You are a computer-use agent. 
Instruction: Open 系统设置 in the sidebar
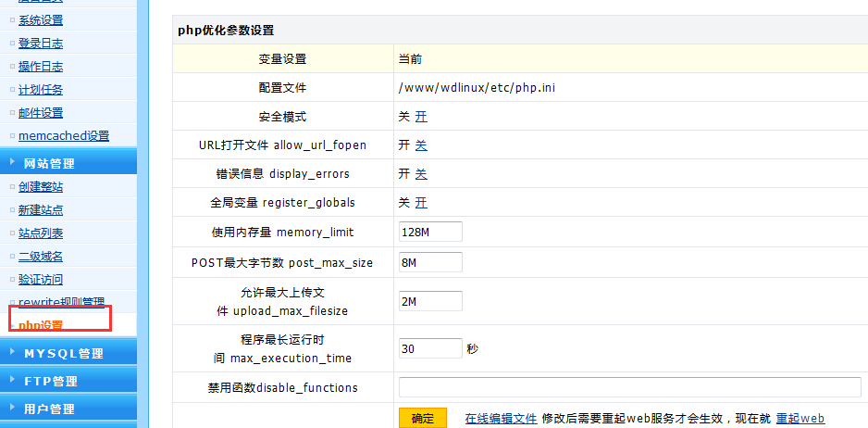click(x=41, y=19)
